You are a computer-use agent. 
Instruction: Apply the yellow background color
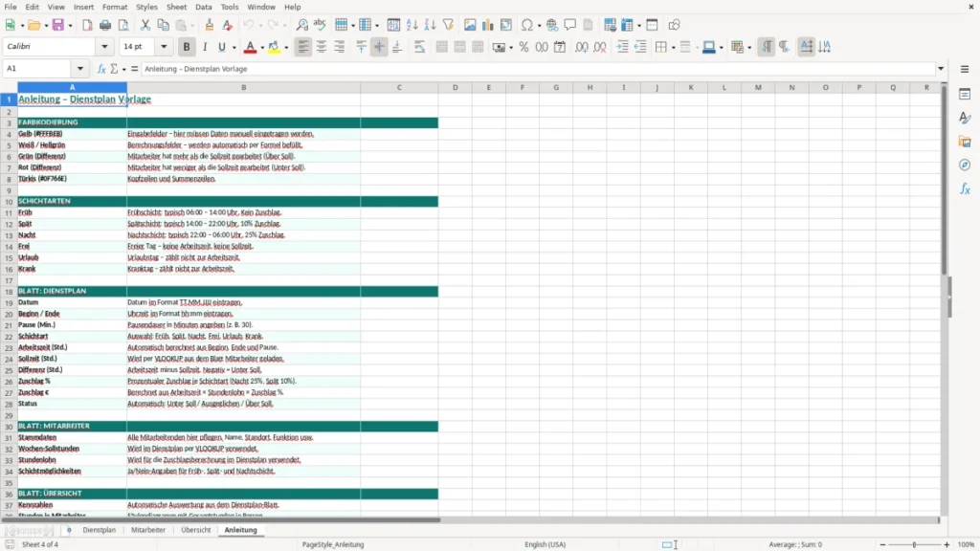[x=274, y=47]
